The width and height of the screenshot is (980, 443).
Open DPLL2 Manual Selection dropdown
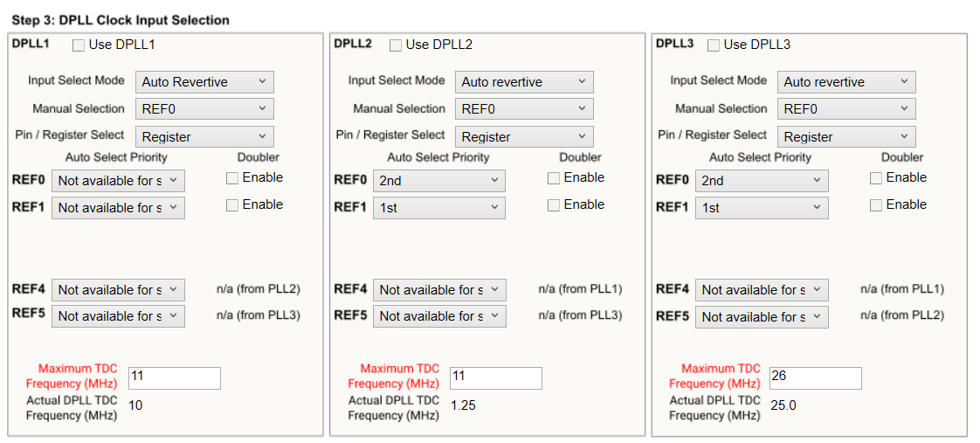click(524, 109)
